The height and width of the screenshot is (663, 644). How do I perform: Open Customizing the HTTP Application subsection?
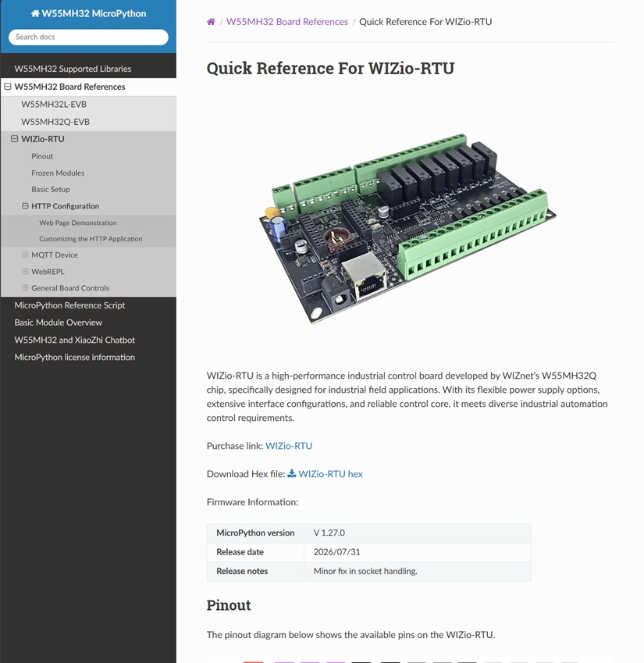pos(91,239)
